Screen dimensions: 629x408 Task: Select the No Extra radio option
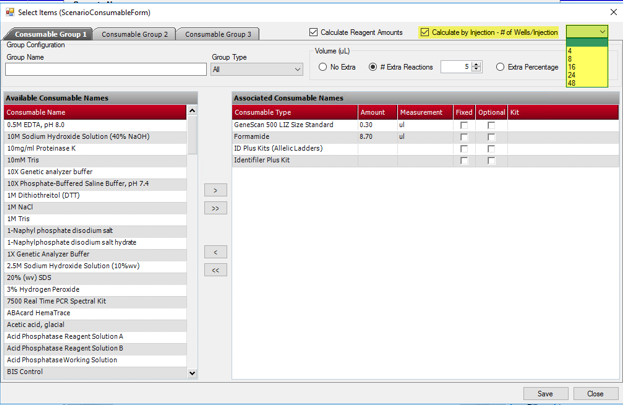[323, 67]
